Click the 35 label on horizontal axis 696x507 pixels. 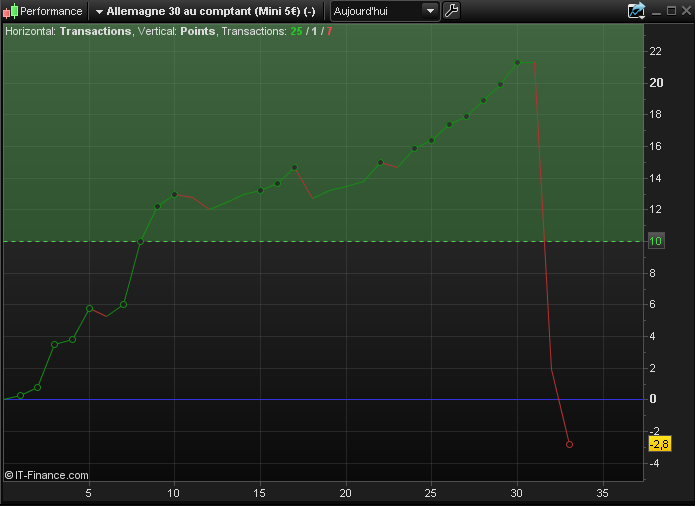pyautogui.click(x=602, y=493)
